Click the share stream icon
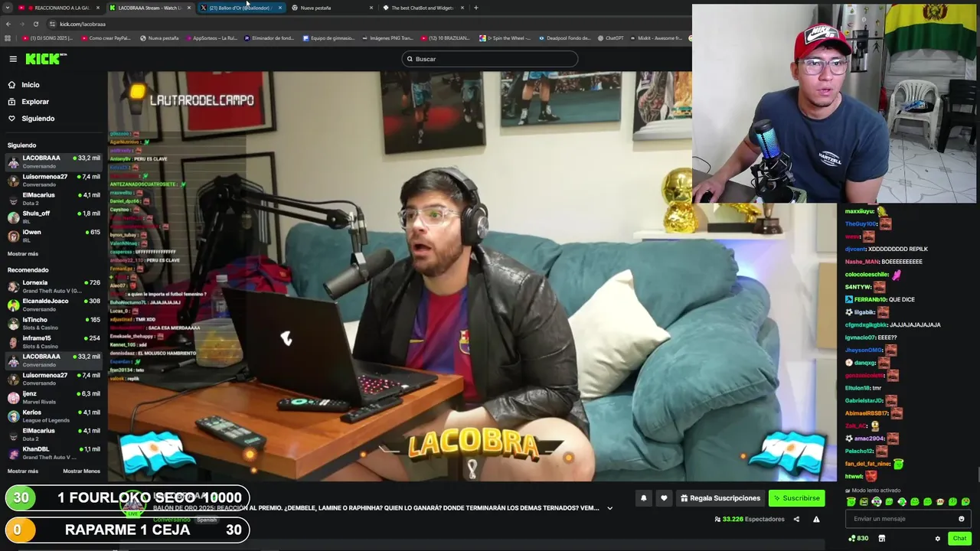Screen dimensions: 980x551 tap(796, 519)
